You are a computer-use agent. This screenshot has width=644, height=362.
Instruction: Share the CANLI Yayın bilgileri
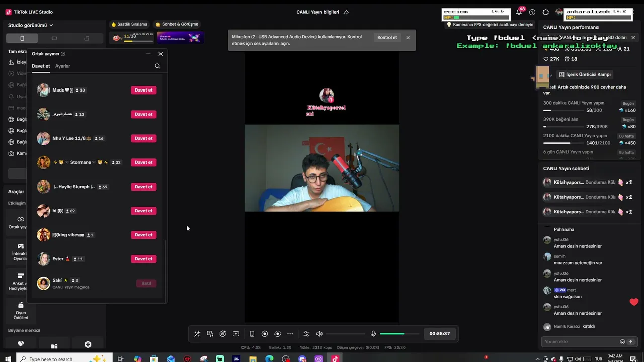click(x=346, y=12)
